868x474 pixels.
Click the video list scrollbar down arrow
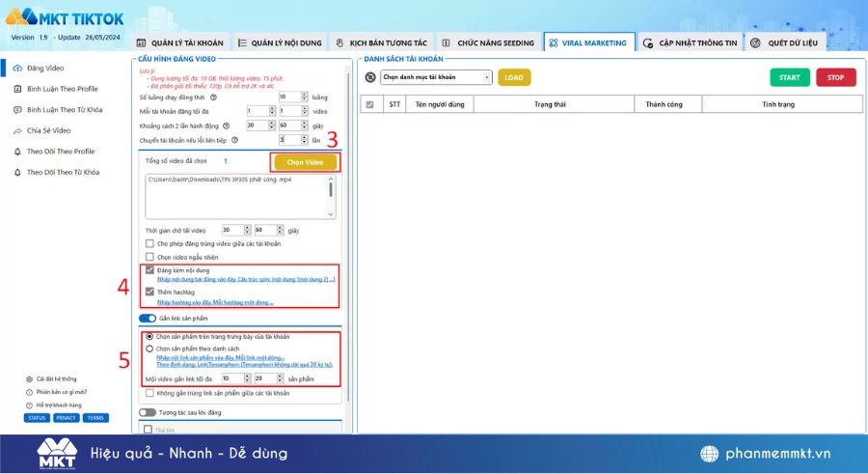click(331, 214)
